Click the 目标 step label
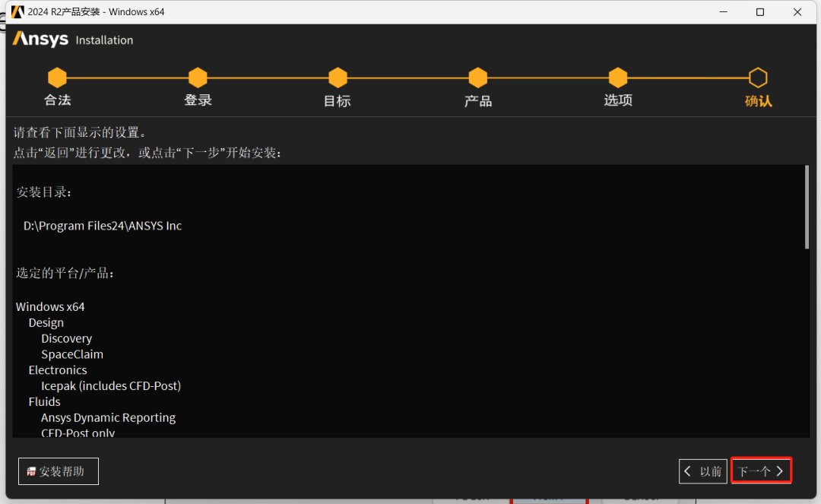 coord(338,100)
